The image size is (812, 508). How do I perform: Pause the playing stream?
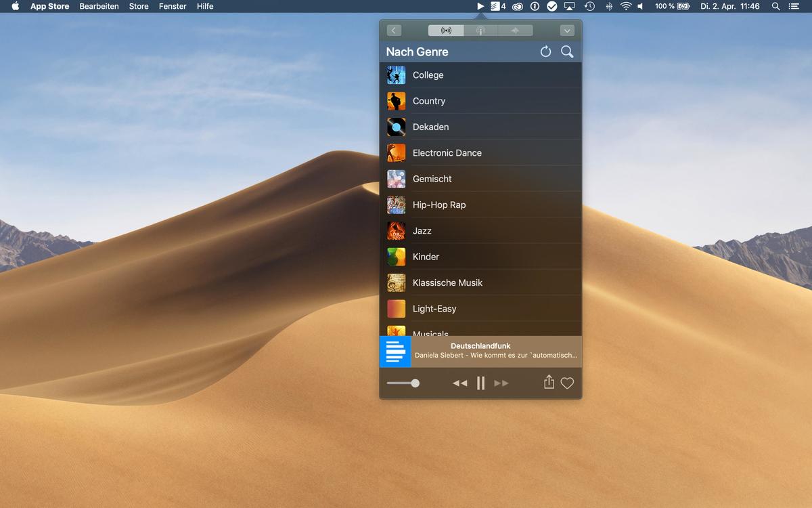[480, 383]
